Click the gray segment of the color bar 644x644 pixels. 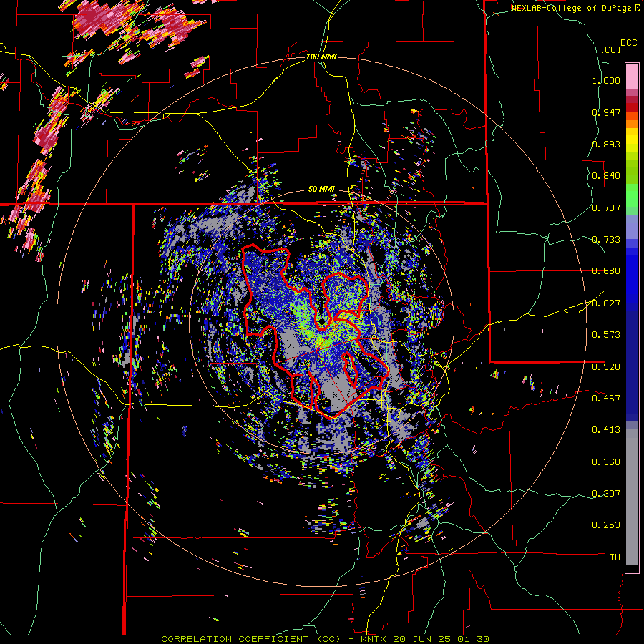tap(632, 497)
